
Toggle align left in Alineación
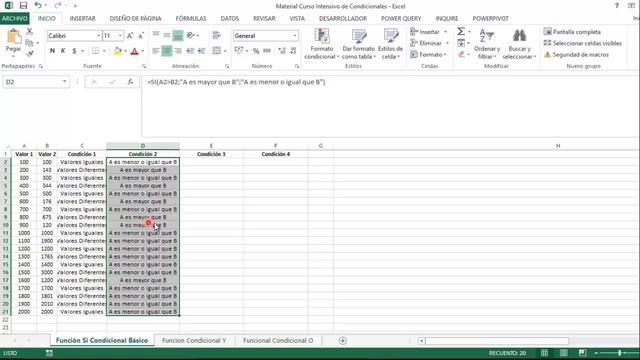pyautogui.click(x=156, y=51)
